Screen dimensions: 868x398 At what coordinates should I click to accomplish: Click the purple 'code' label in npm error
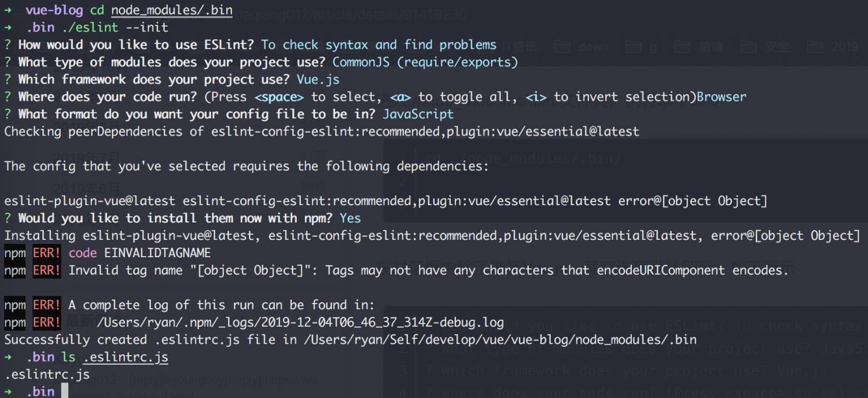click(83, 253)
